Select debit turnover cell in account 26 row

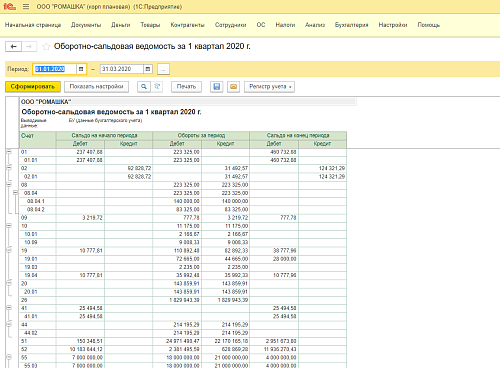point(177,300)
